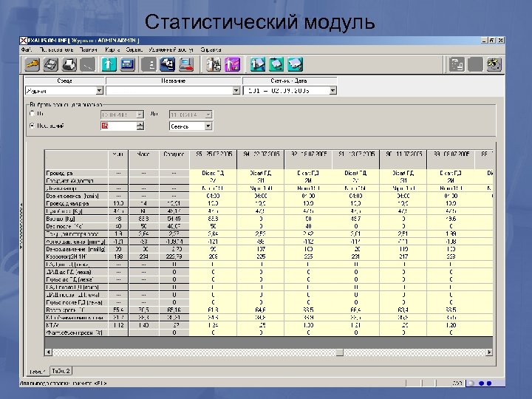This screenshot has height=399, width=532.
Task: Open the 'Сеанс' unit dropdown
Action: click(x=208, y=126)
